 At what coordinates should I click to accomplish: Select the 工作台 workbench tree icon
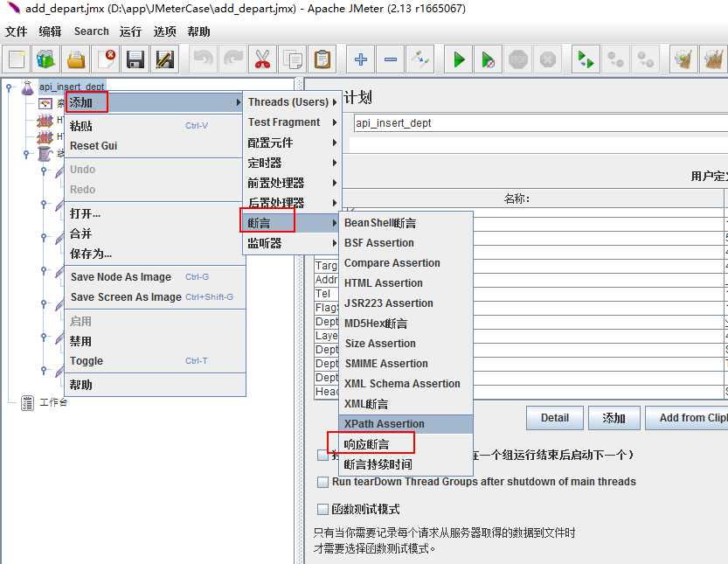coord(27,403)
